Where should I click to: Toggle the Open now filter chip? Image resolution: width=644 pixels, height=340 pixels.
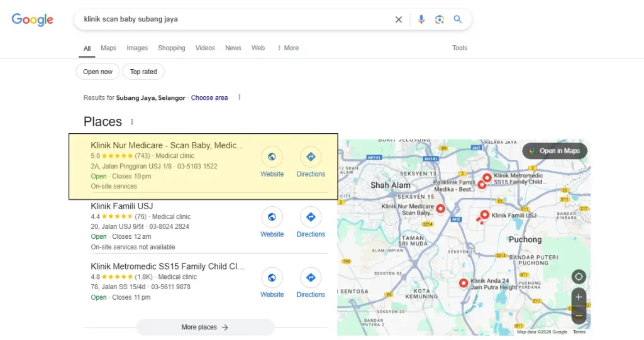[x=97, y=72]
